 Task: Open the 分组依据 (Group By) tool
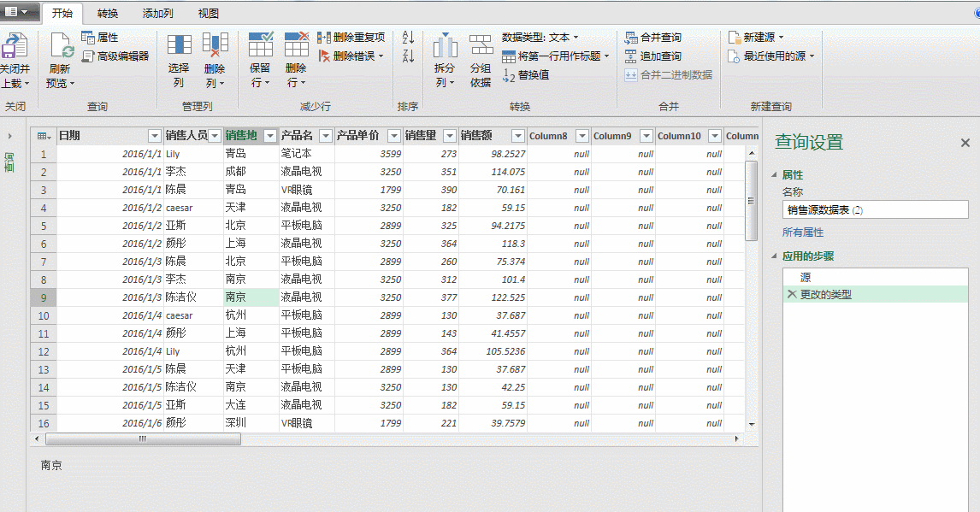pyautogui.click(x=481, y=58)
